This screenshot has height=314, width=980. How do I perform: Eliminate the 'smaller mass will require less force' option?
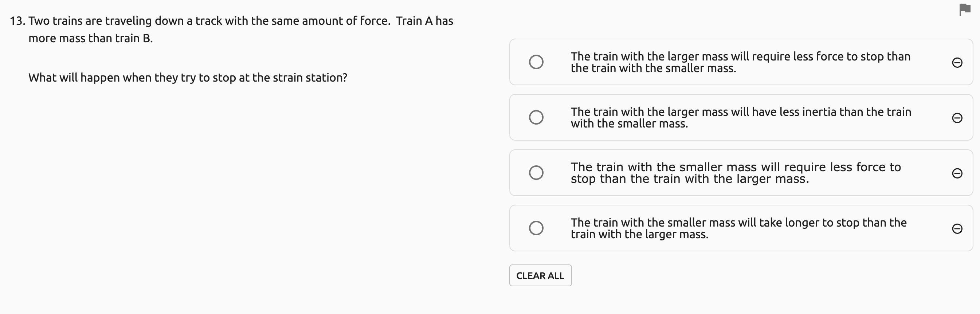point(957,173)
